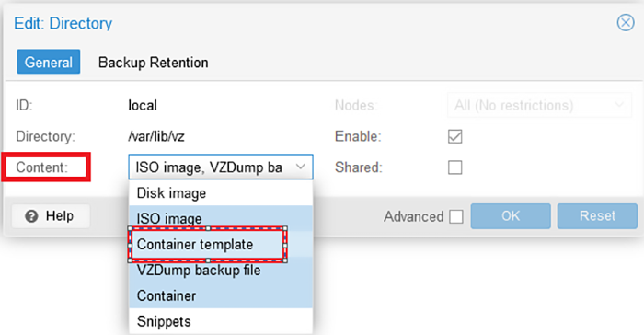Collapse the Content dropdown arrow

coord(301,167)
